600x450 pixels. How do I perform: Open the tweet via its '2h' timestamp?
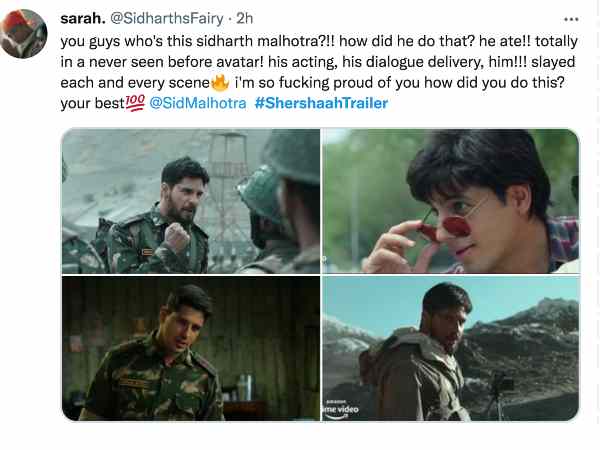pyautogui.click(x=245, y=18)
